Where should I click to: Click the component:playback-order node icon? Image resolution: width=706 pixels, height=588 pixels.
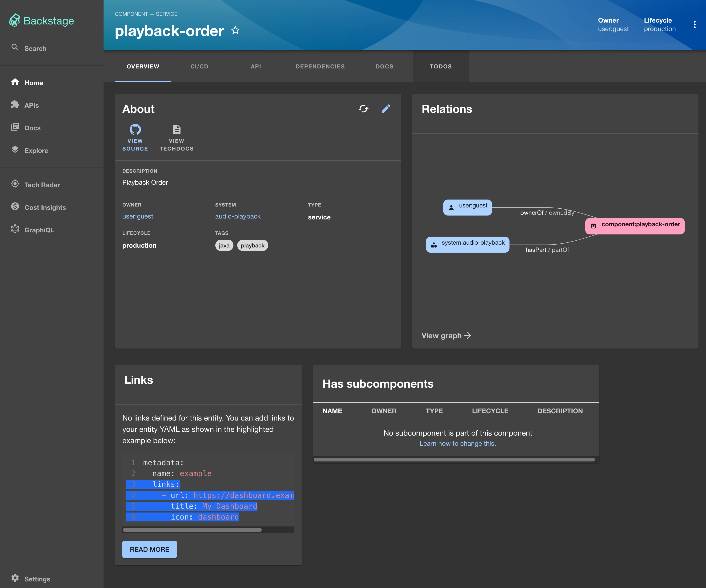click(593, 226)
